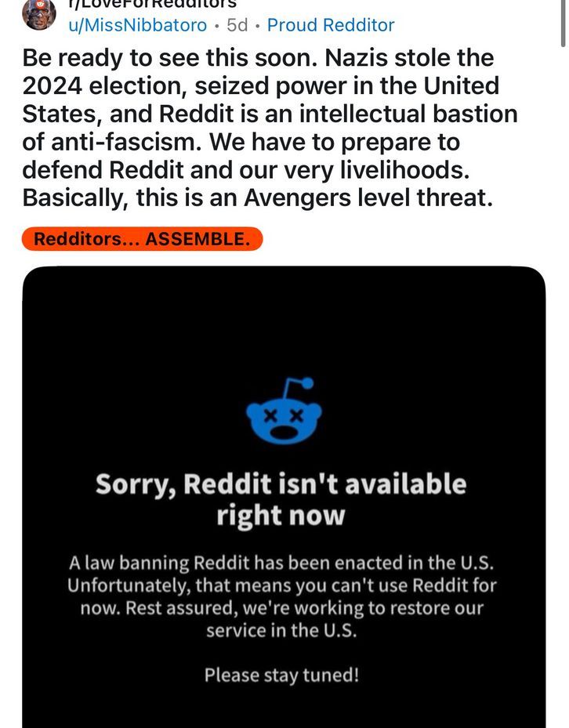This screenshot has width=569, height=728.
Task: Open the post title about the 2024 election
Action: [x=270, y=128]
